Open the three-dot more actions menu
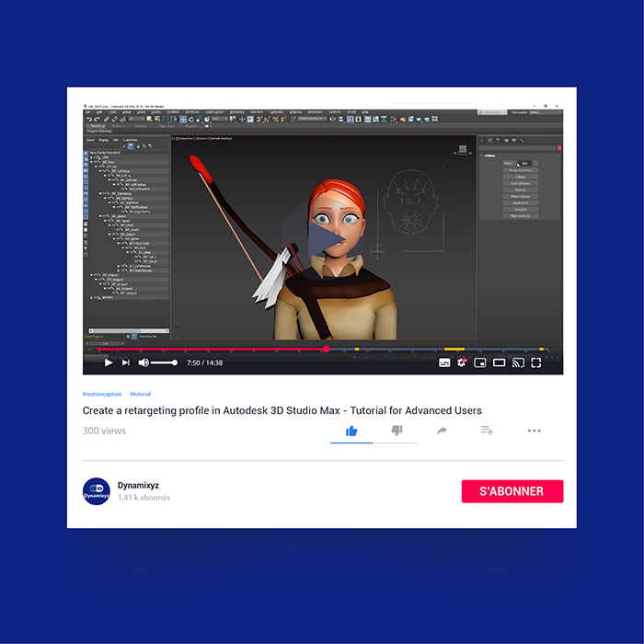644x644 pixels. pos(534,431)
